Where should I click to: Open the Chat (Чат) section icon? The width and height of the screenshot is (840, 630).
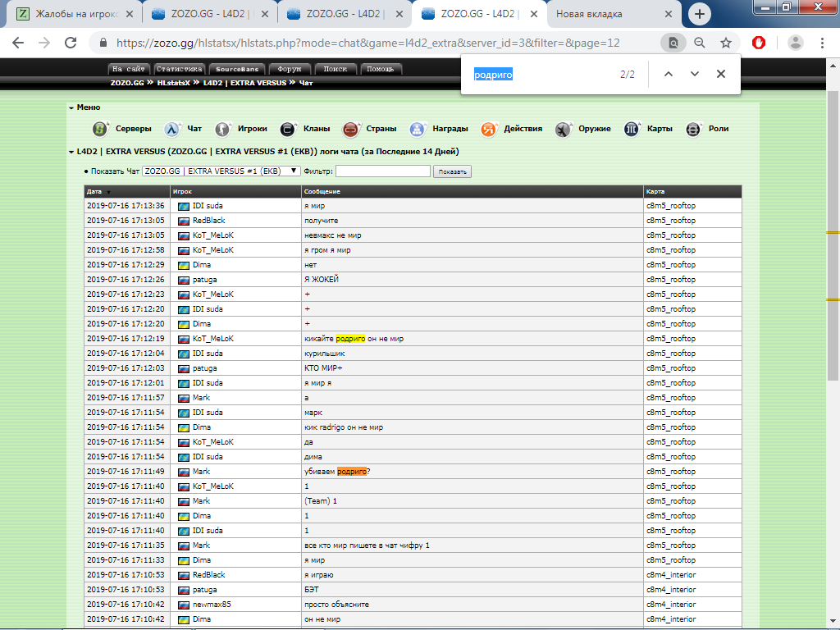coord(172,129)
